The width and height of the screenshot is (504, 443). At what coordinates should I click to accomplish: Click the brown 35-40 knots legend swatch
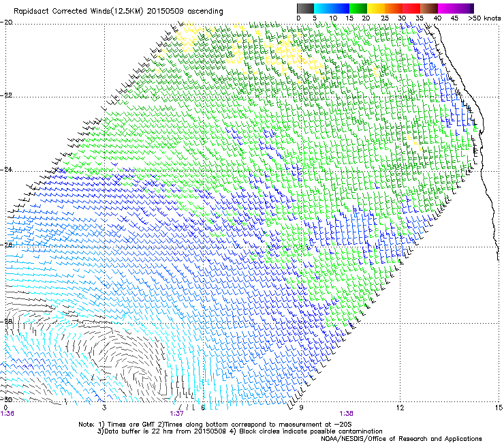click(429, 8)
